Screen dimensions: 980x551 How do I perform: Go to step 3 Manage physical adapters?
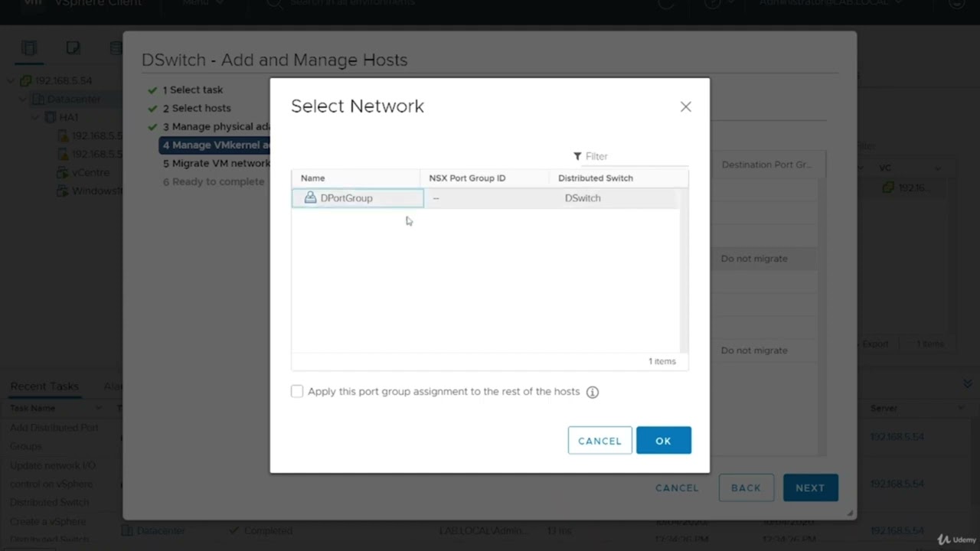pyautogui.click(x=215, y=126)
